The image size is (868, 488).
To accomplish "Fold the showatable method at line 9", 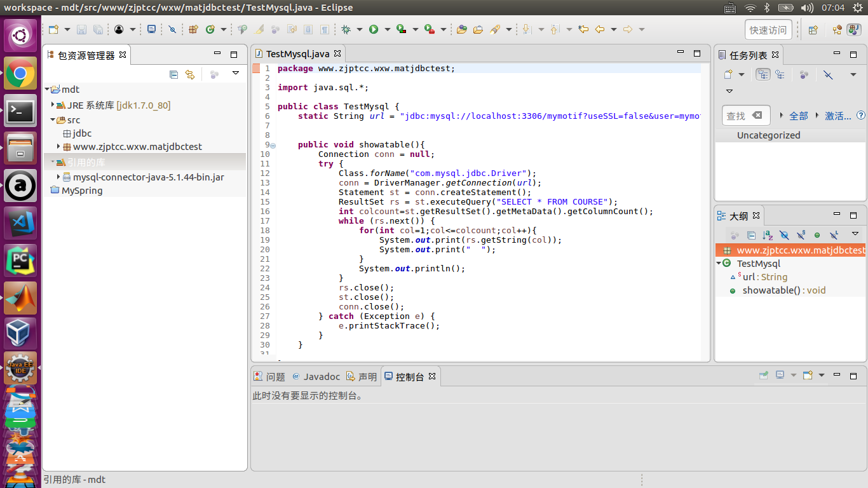I will pos(273,145).
